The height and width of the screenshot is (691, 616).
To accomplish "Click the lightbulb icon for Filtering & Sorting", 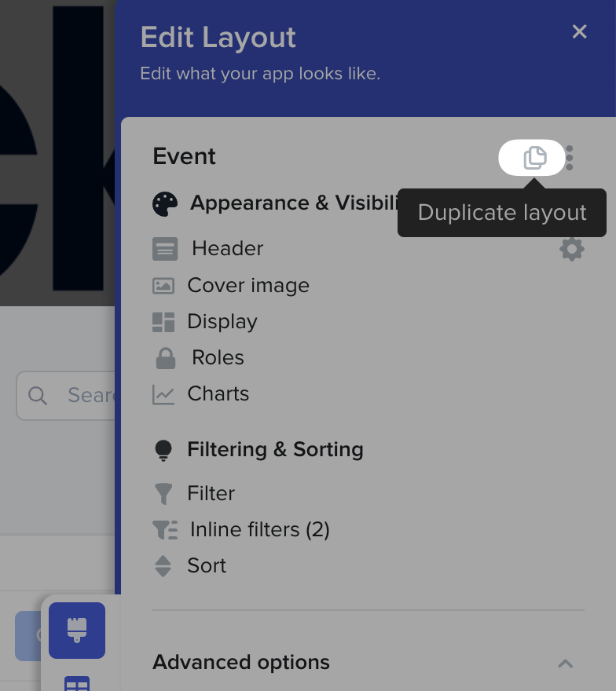I will point(163,450).
